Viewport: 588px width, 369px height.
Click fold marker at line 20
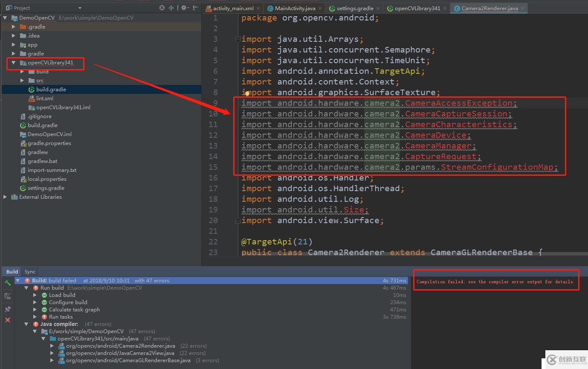238,221
